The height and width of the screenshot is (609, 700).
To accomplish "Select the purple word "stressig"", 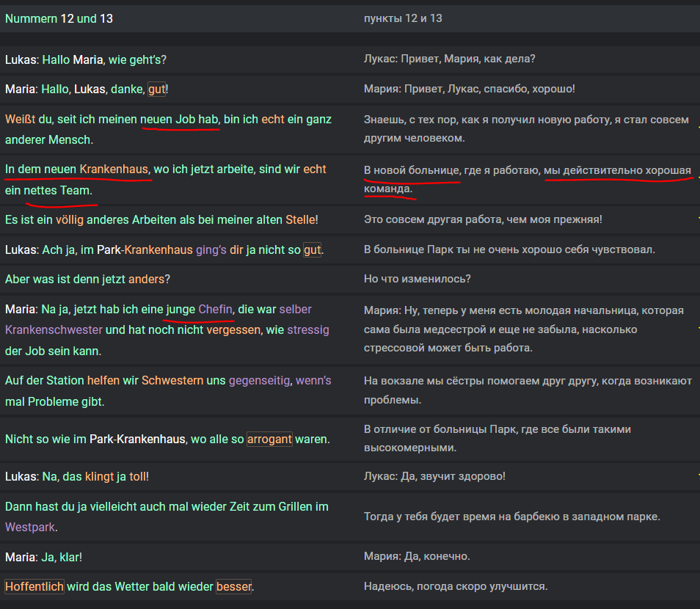I will click(x=308, y=330).
